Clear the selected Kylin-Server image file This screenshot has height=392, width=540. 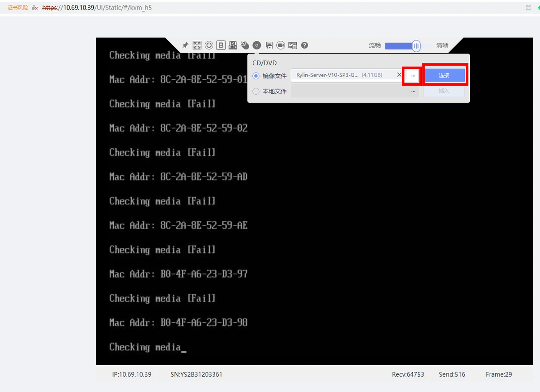pyautogui.click(x=399, y=75)
